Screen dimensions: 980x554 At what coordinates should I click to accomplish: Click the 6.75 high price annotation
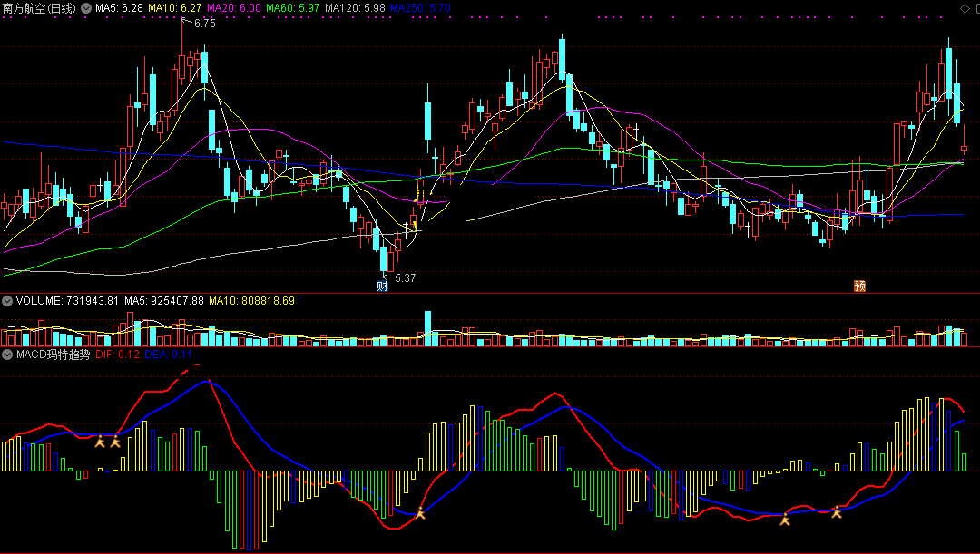[205, 24]
